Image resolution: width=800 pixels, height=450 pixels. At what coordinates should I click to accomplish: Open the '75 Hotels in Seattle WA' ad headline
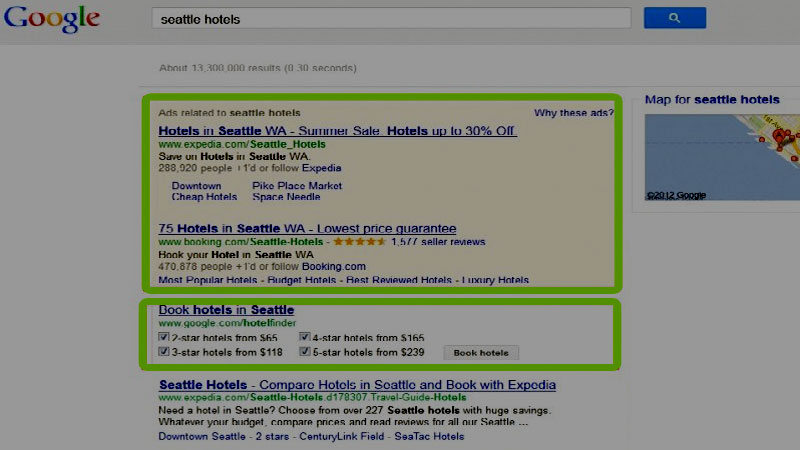tap(307, 229)
